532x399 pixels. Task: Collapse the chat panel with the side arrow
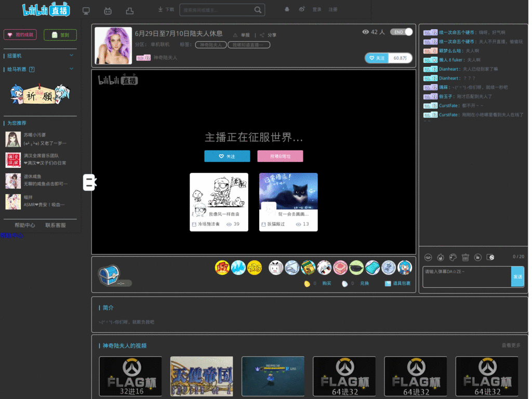point(89,182)
